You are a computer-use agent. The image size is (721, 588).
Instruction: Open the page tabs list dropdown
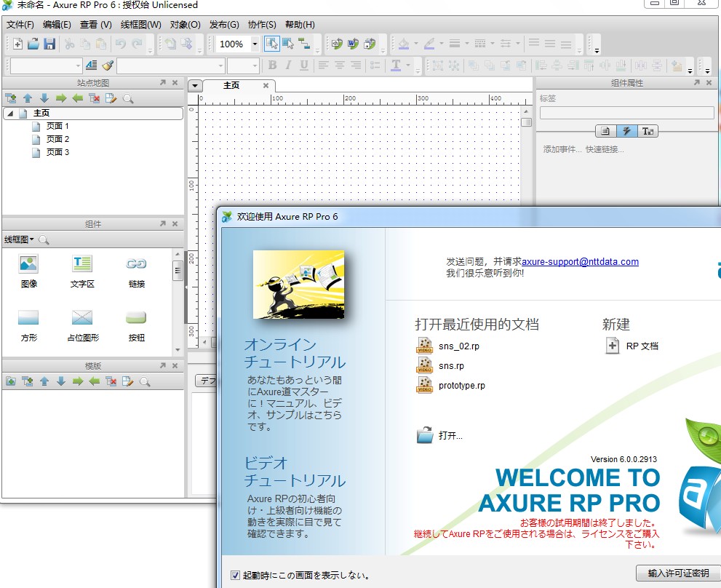(x=195, y=86)
